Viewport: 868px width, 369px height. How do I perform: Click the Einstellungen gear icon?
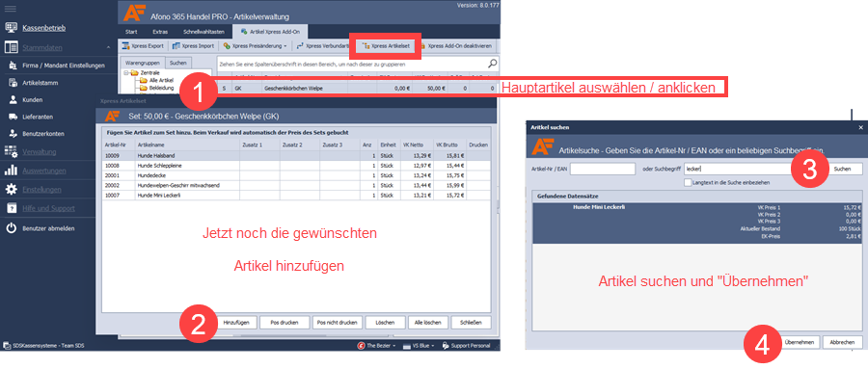pos(11,189)
